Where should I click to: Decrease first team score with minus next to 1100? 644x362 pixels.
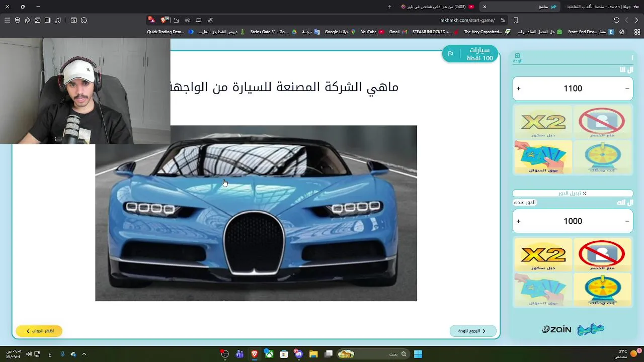coord(627,88)
